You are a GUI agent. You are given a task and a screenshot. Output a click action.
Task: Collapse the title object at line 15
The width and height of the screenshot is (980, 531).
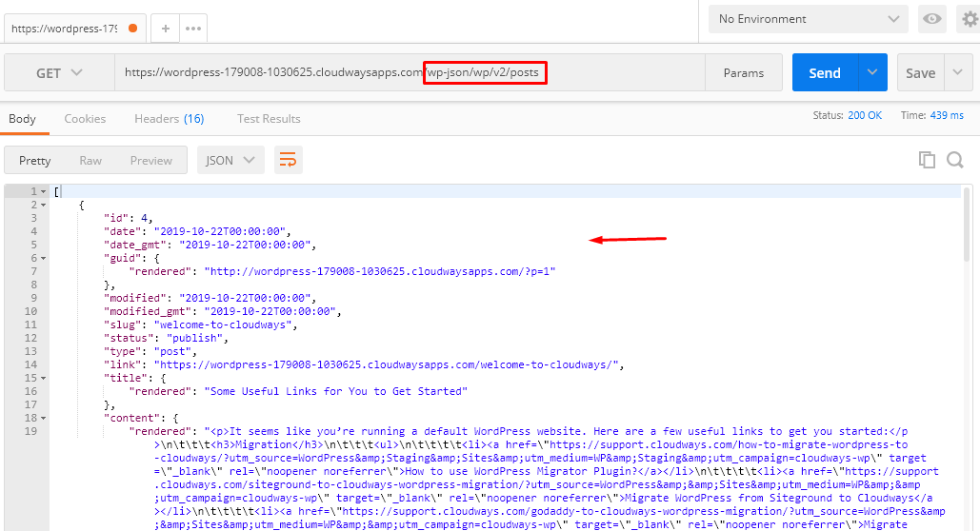[43, 378]
